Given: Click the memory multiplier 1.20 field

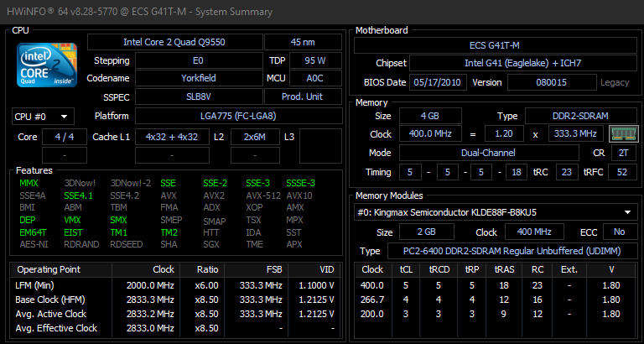Looking at the screenshot, I should point(504,134).
